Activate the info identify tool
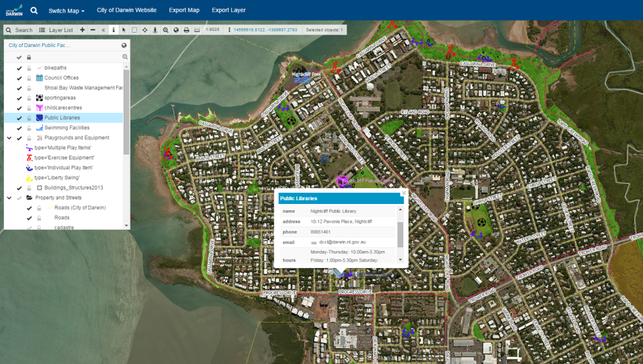The width and height of the screenshot is (643, 364). [x=114, y=30]
